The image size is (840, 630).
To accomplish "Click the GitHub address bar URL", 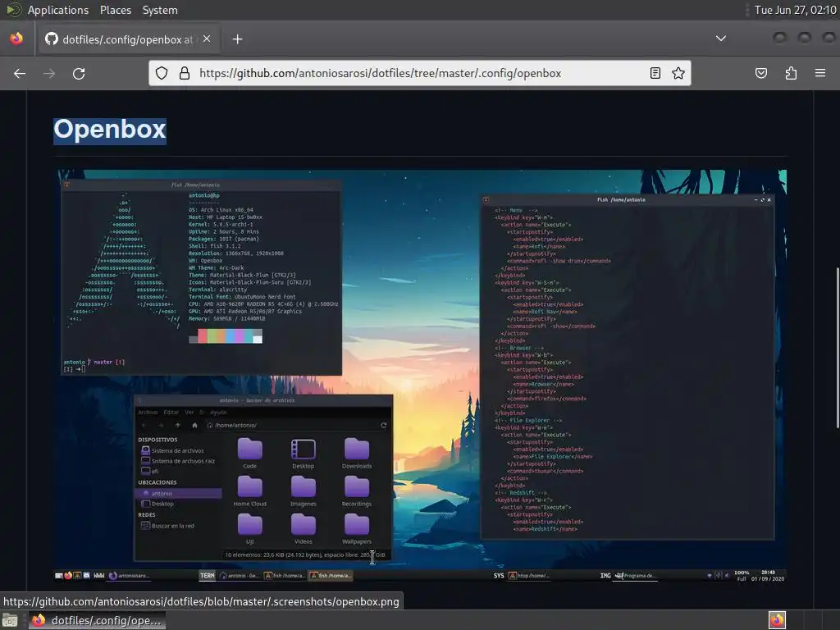I will [x=381, y=73].
